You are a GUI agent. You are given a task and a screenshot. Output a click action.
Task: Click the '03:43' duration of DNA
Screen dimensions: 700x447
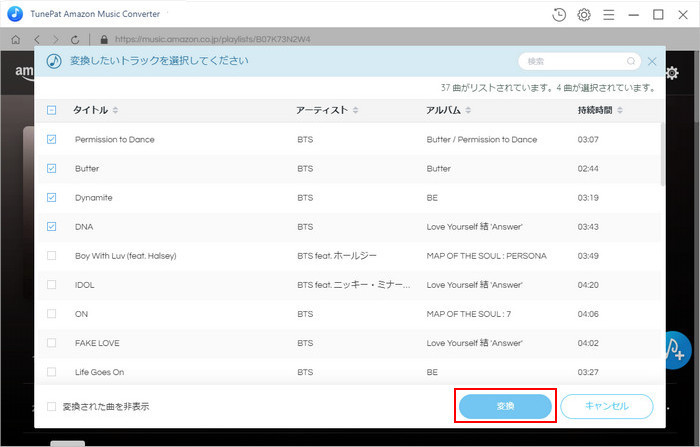[588, 227]
